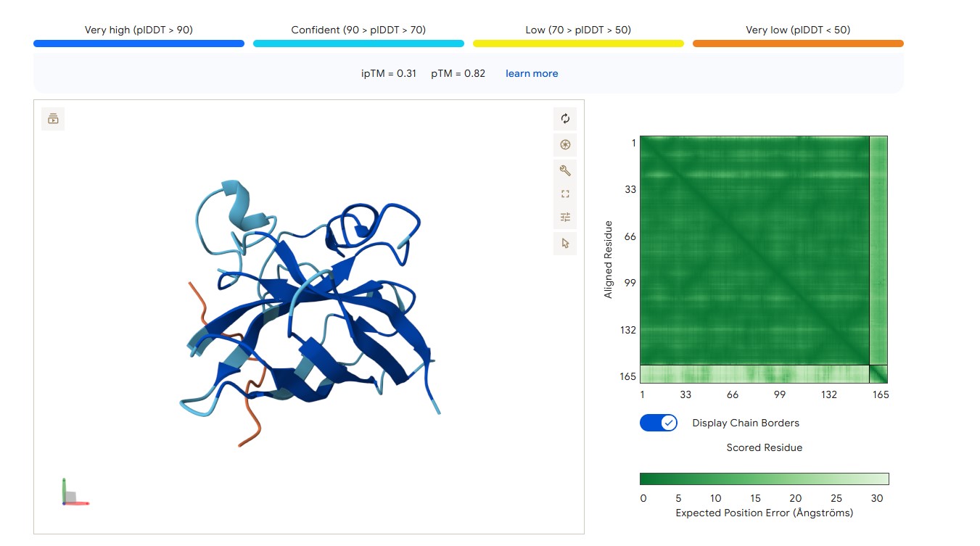Click the Confident pLDDT cyan bar
The width and height of the screenshot is (980, 546).
[358, 44]
